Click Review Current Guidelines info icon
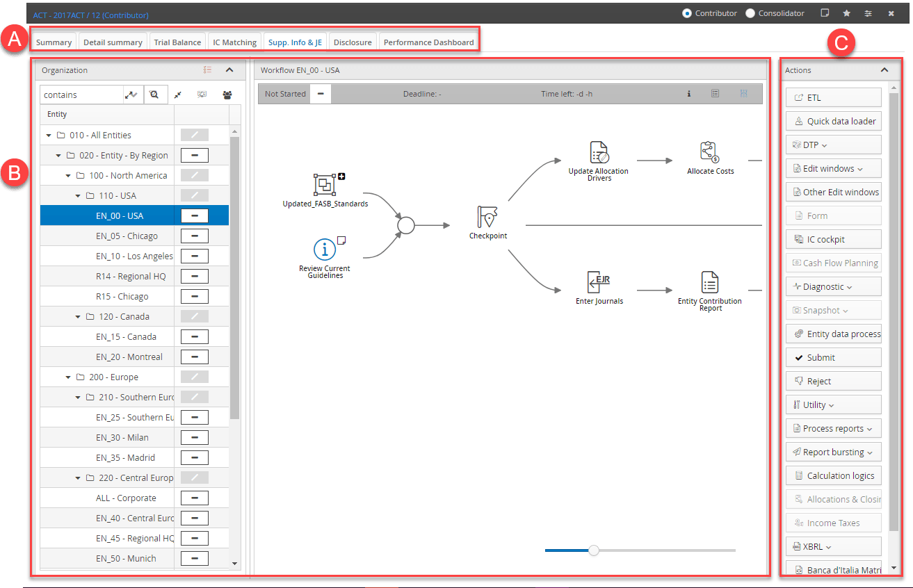The width and height of the screenshot is (913, 588). coord(324,249)
